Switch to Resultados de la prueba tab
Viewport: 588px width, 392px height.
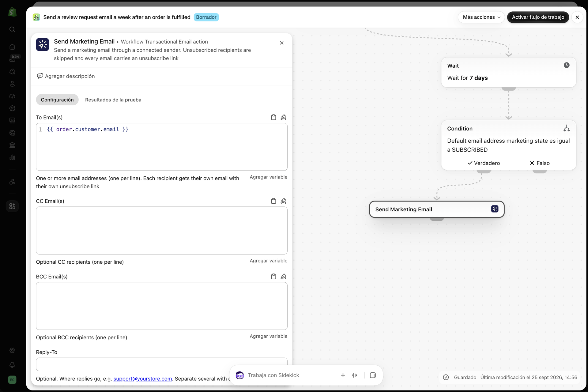click(x=113, y=100)
